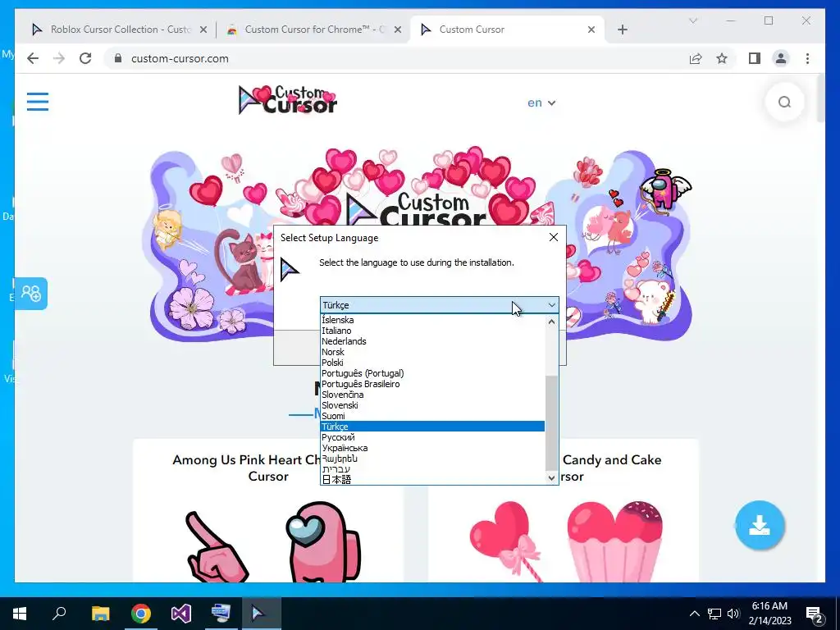Click the list's scroll-up arrow
The height and width of the screenshot is (630, 840).
[x=551, y=322]
